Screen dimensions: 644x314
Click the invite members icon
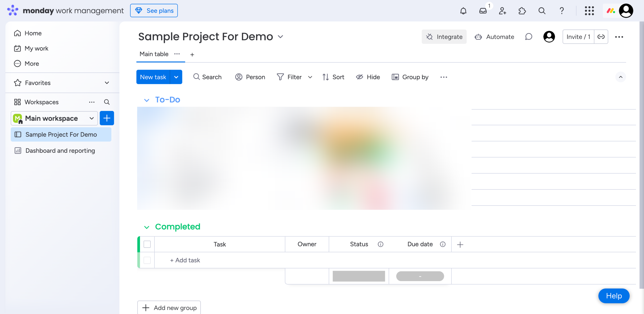(502, 11)
